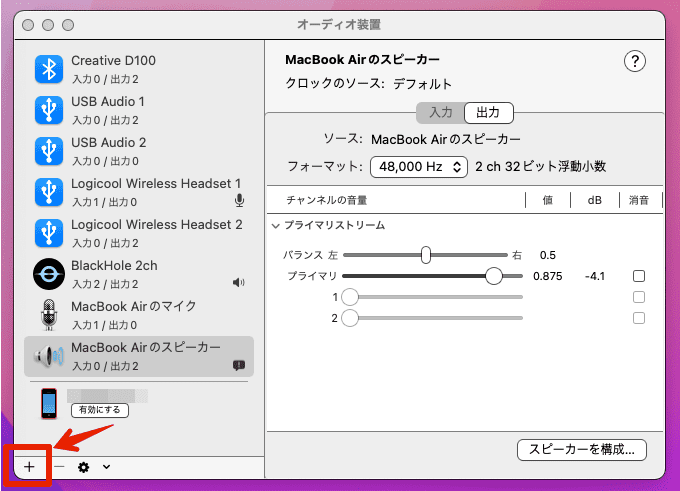
Task: Click the -4.1 dB value
Action: tap(595, 276)
